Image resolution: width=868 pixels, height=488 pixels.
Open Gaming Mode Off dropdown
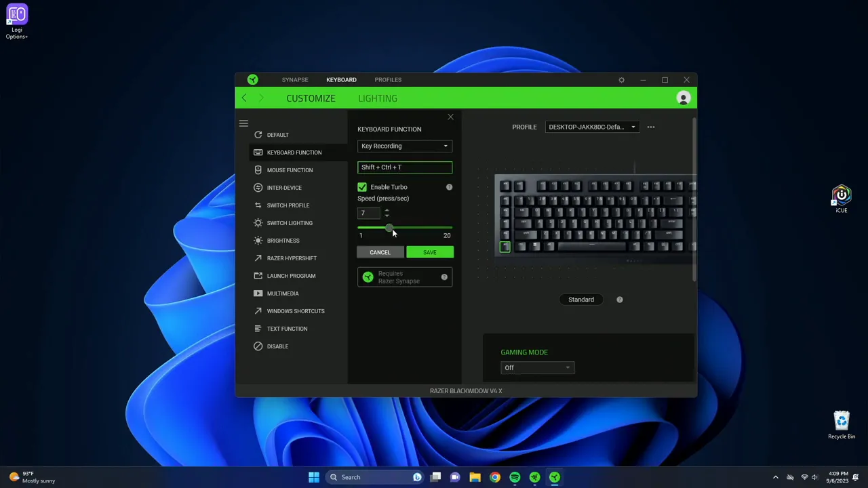click(x=537, y=367)
